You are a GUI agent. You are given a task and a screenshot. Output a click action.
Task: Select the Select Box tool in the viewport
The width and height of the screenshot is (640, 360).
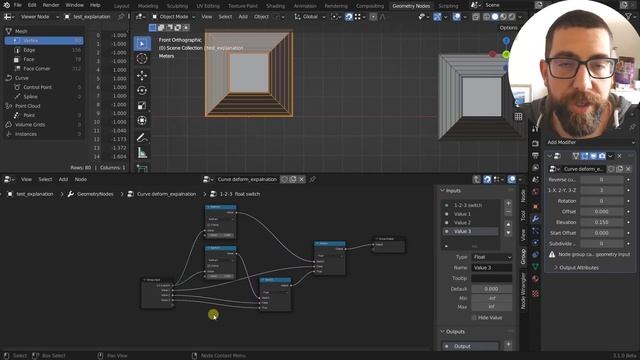[x=142, y=44]
